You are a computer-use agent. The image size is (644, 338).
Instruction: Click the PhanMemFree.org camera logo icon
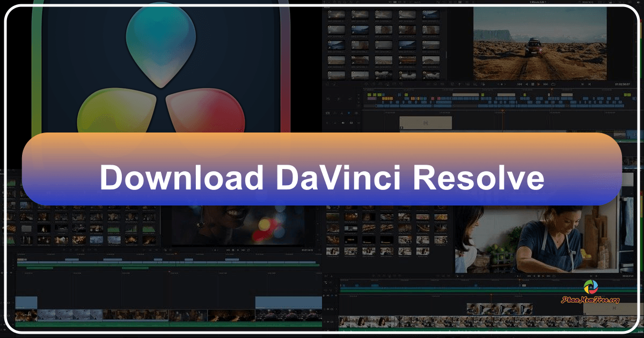[591, 287]
